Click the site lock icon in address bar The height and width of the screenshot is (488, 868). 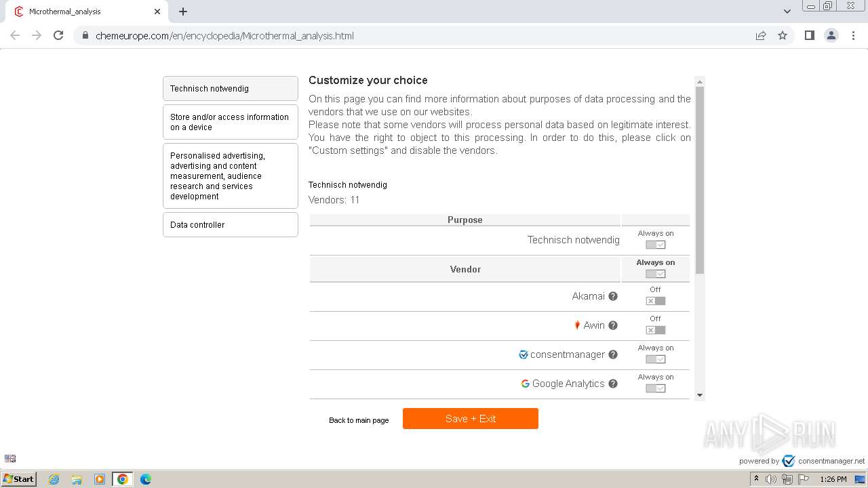coord(85,36)
